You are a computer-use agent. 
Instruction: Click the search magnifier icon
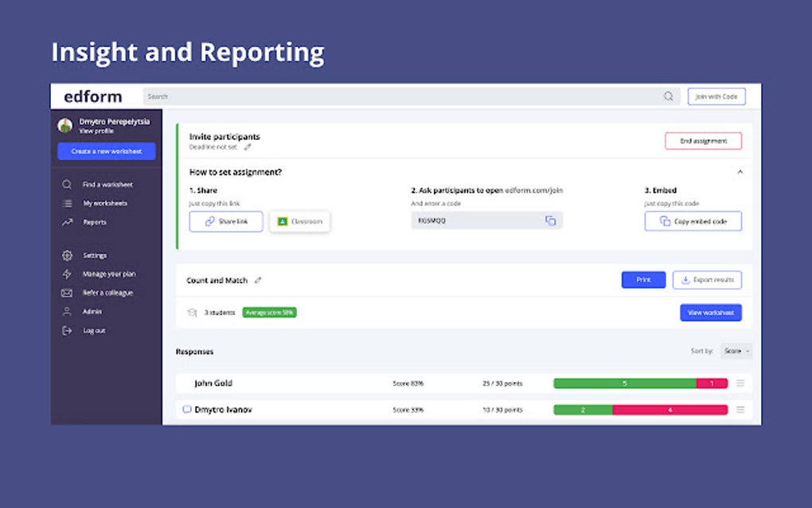pyautogui.click(x=669, y=96)
